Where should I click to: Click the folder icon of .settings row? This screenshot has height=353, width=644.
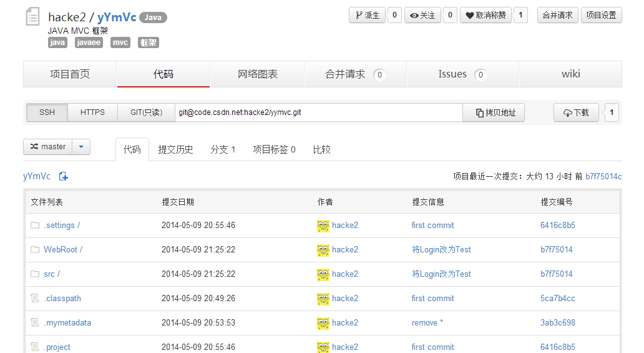[x=36, y=225]
